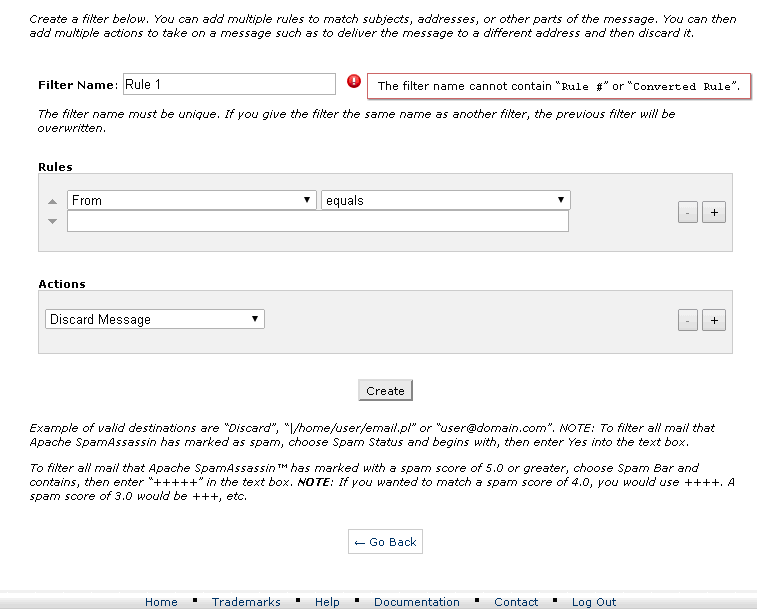Click the red error icon beside Filter Name
This screenshot has height=611, width=757.
[354, 81]
